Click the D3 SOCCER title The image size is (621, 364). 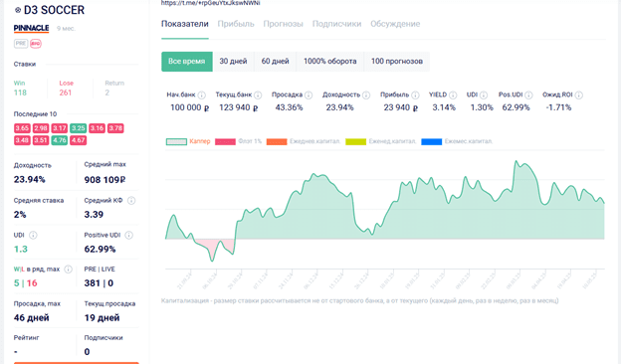55,10
